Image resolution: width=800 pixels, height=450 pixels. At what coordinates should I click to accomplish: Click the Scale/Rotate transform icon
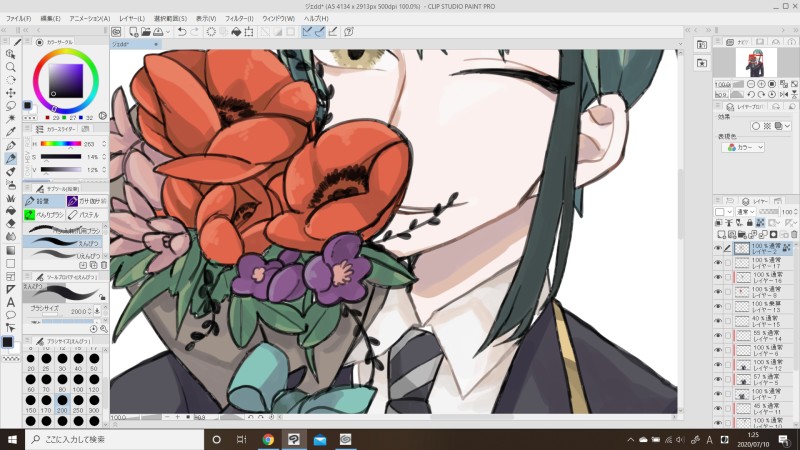[x=249, y=32]
